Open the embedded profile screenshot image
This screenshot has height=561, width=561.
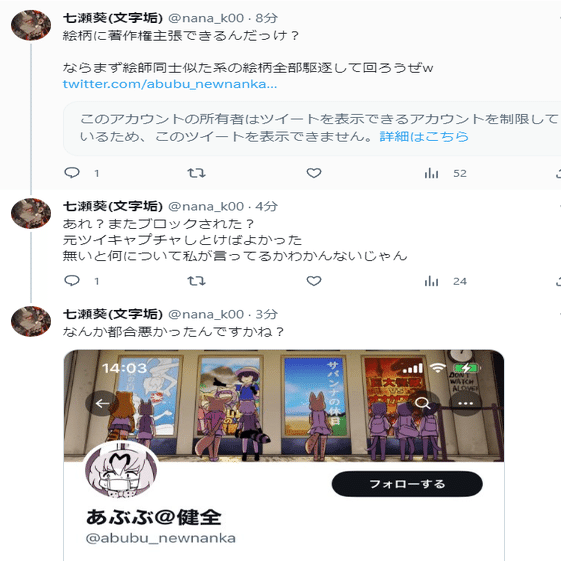[x=284, y=455]
